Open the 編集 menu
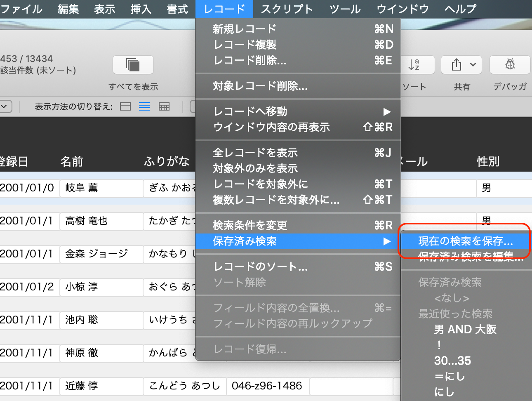This screenshot has width=532, height=401. pos(68,9)
